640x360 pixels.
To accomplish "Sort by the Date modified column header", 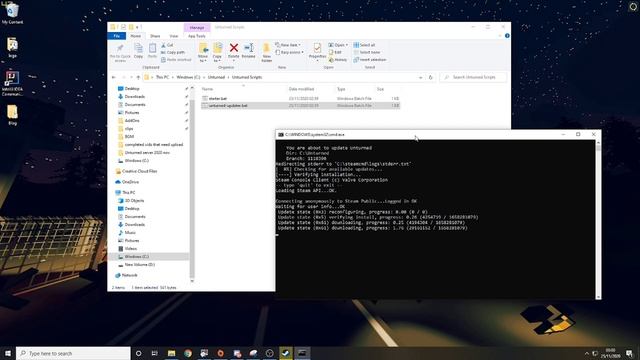I will coord(301,89).
